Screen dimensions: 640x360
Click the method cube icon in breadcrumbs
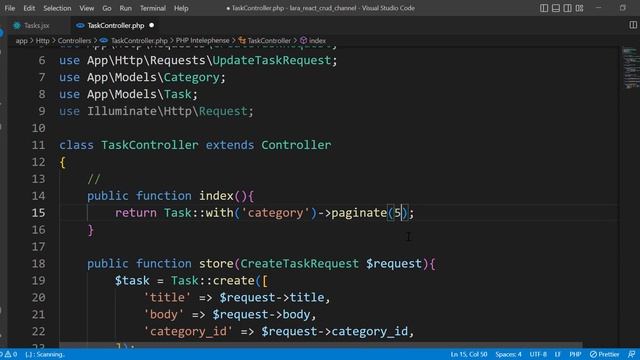[303, 40]
